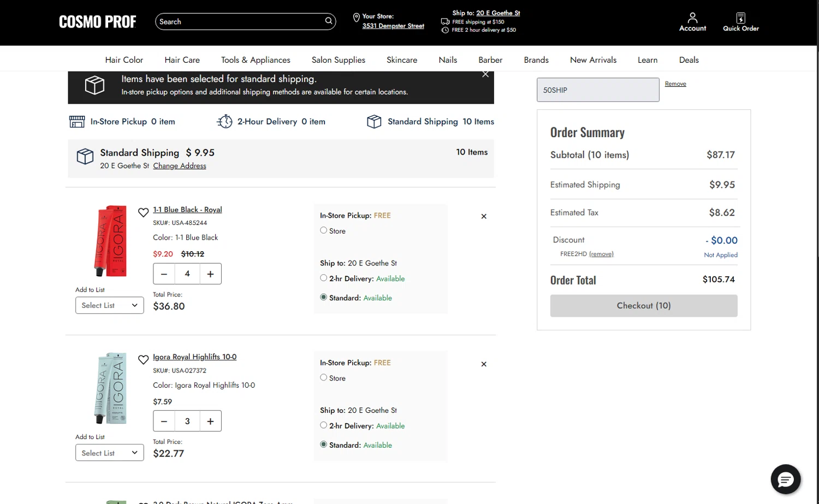Open Select List dropdown for 1-1 Blue Black
Image resolution: width=819 pixels, height=504 pixels.
109,305
